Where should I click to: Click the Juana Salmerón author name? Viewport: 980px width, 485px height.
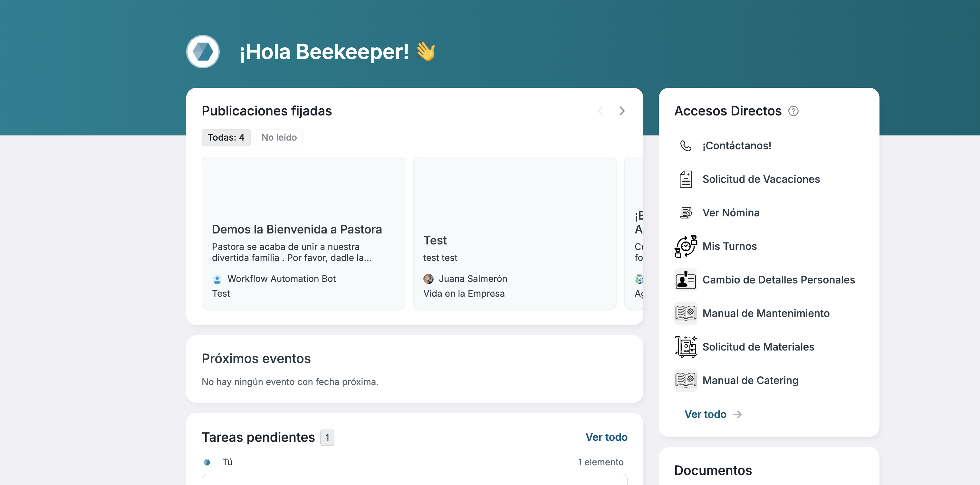point(473,279)
